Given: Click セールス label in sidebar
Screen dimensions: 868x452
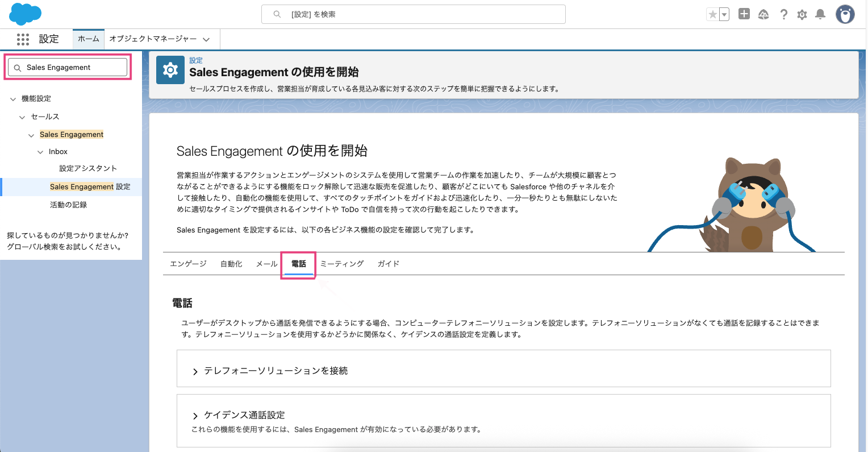Looking at the screenshot, I should 45,117.
